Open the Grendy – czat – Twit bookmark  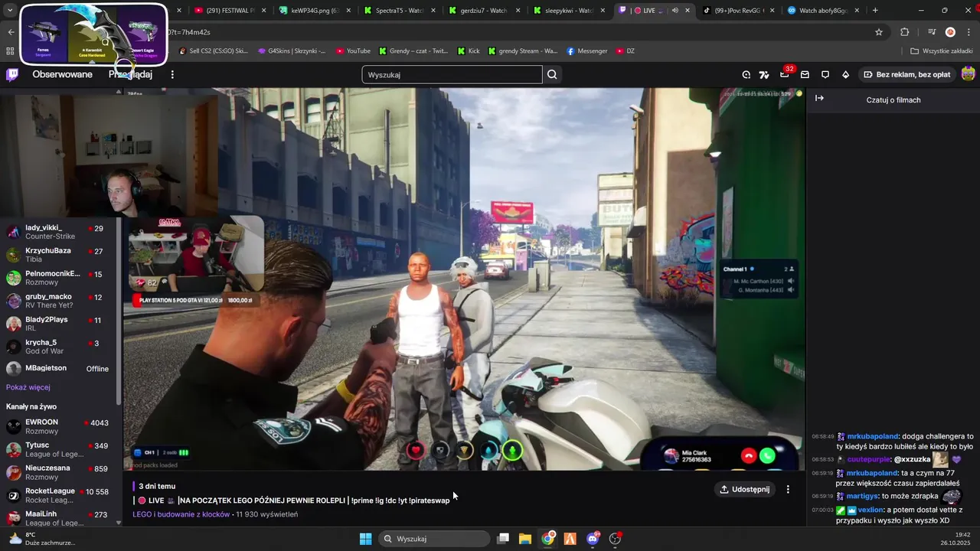click(x=413, y=51)
